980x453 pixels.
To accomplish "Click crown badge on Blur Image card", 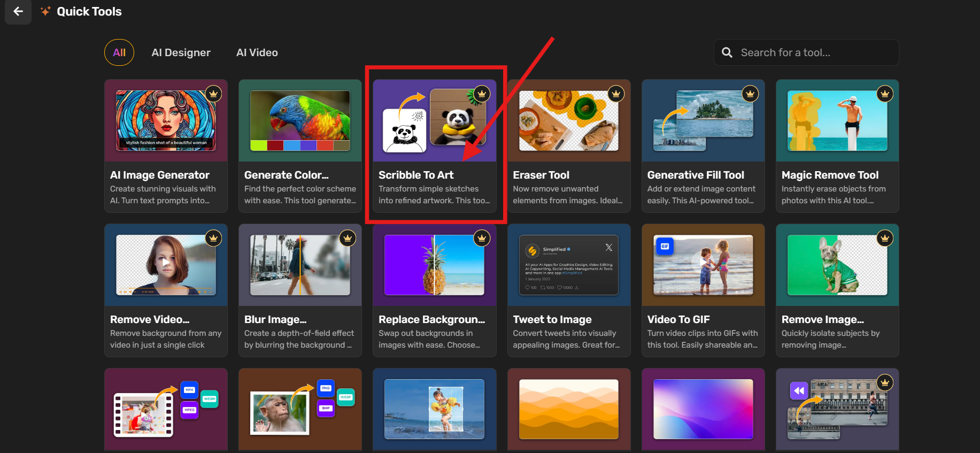I will [348, 238].
